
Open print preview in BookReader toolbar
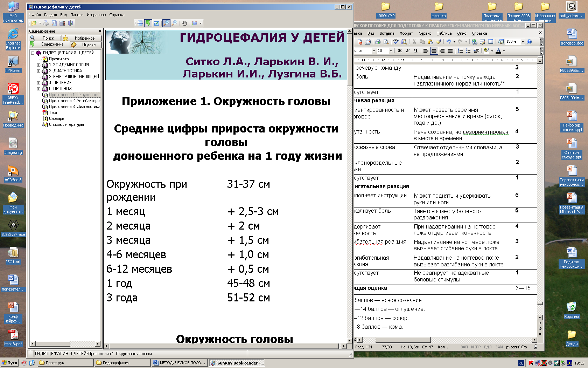(x=54, y=23)
